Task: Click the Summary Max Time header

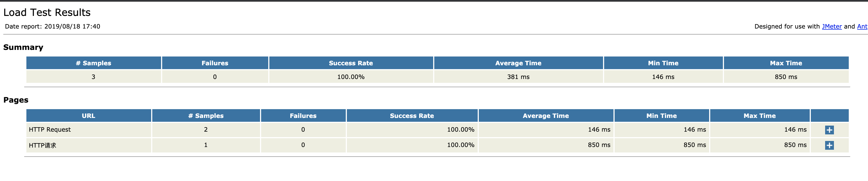Action: tap(786, 63)
